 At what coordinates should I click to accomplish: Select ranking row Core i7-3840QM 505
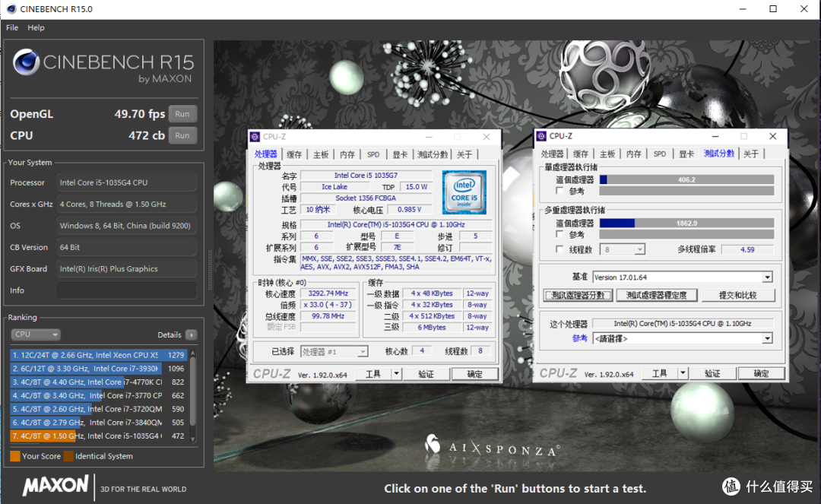point(98,423)
